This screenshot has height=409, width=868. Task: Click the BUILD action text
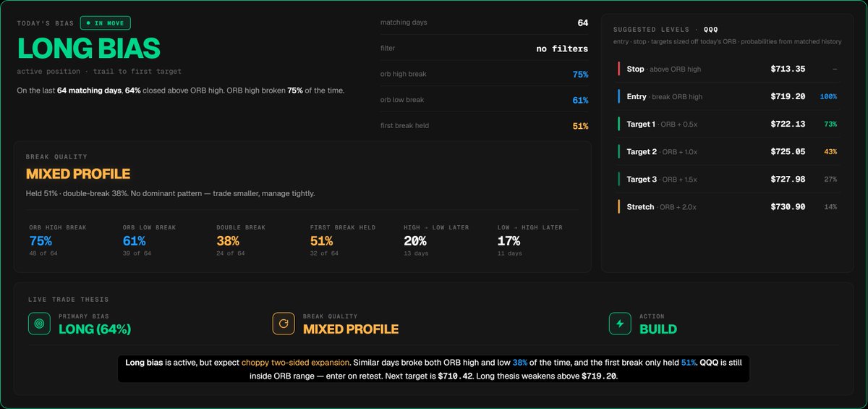(x=658, y=329)
